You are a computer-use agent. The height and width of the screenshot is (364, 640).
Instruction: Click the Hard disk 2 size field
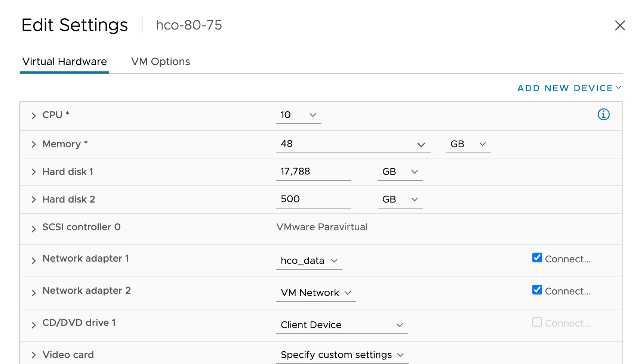click(x=313, y=199)
